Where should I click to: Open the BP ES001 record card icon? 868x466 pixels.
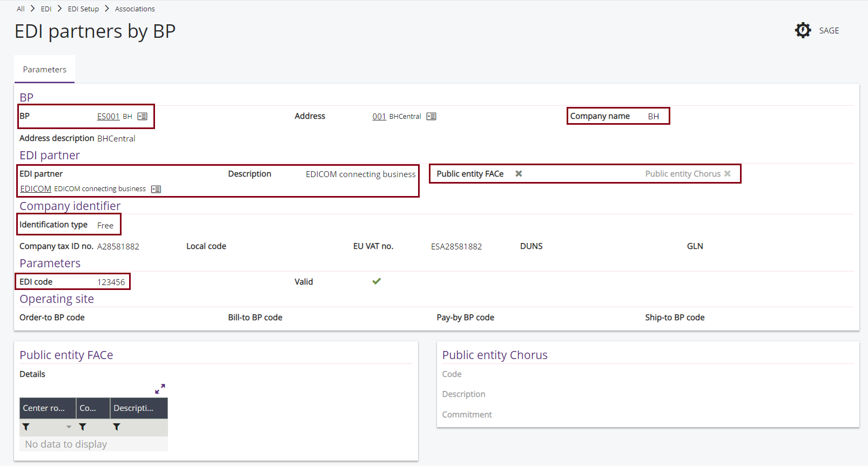tap(142, 117)
